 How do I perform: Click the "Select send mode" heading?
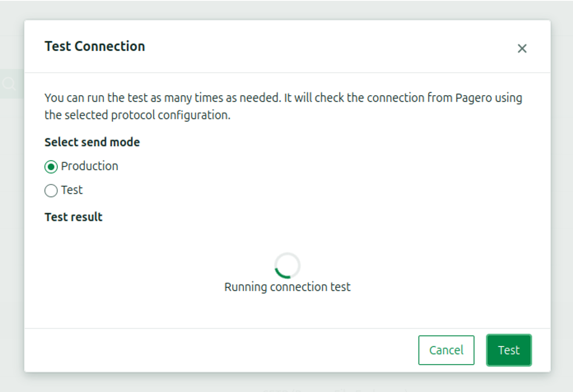click(x=92, y=142)
